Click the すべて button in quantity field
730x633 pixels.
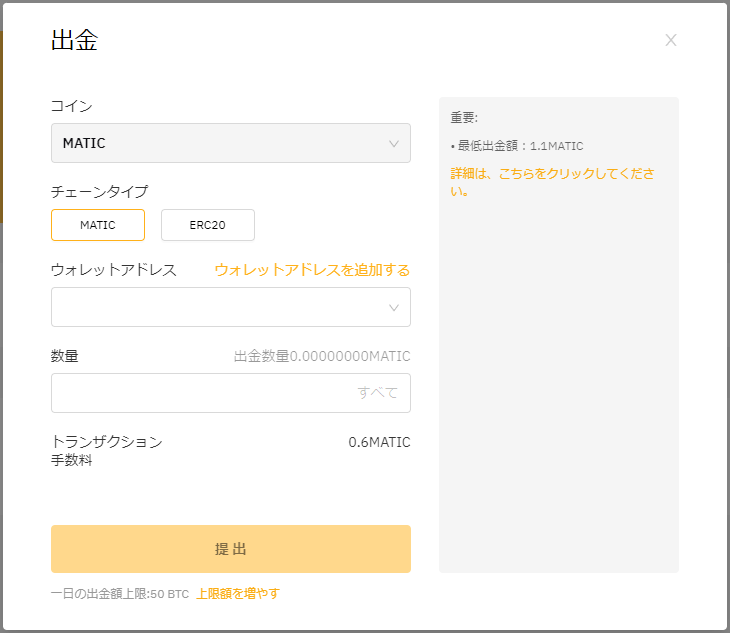[378, 392]
